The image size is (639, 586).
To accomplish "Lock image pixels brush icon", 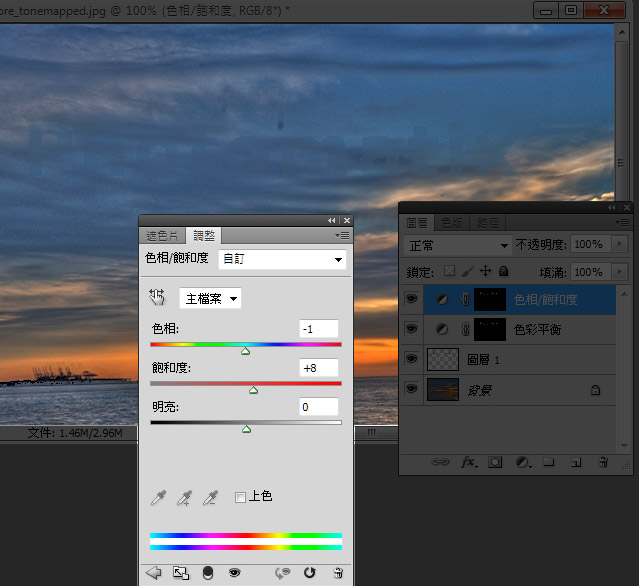I will (x=467, y=271).
